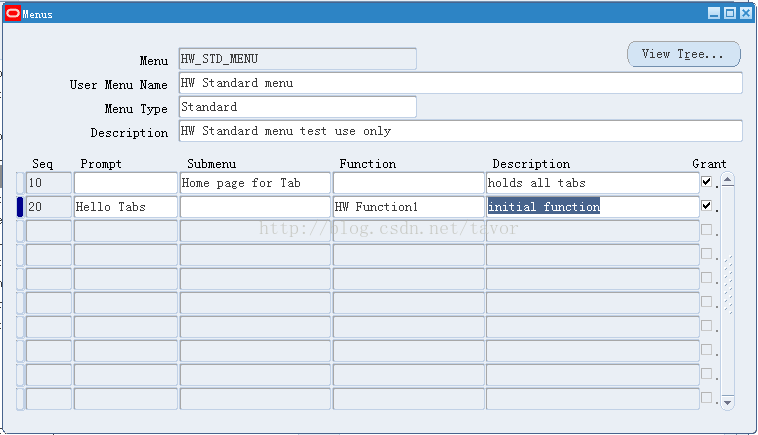Uncheck Grant for the Seq 10 row
Screen dimensions: 758x435
(707, 182)
